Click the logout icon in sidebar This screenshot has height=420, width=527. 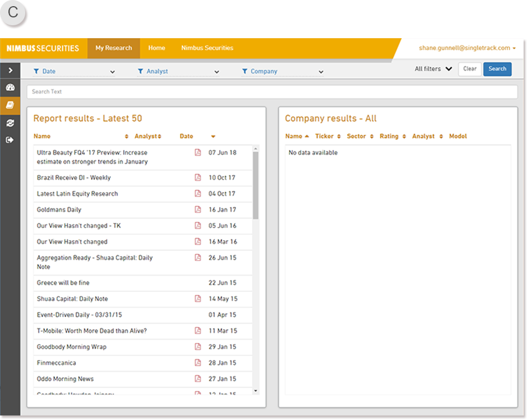(10, 140)
